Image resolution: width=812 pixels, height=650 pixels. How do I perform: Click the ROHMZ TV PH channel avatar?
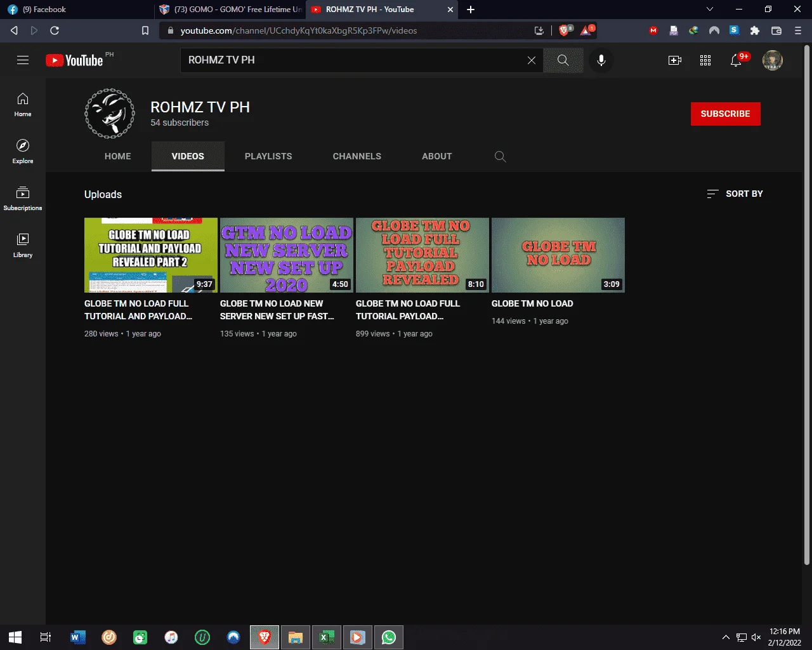click(x=110, y=114)
